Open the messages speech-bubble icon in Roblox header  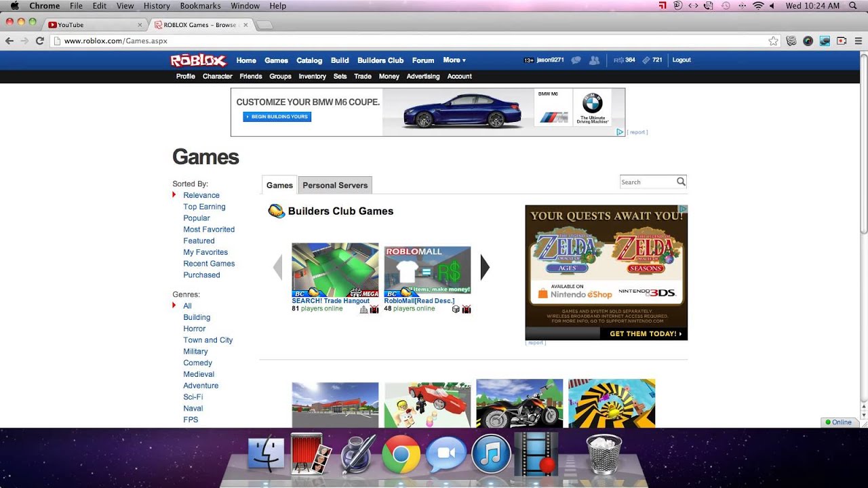[x=576, y=60]
